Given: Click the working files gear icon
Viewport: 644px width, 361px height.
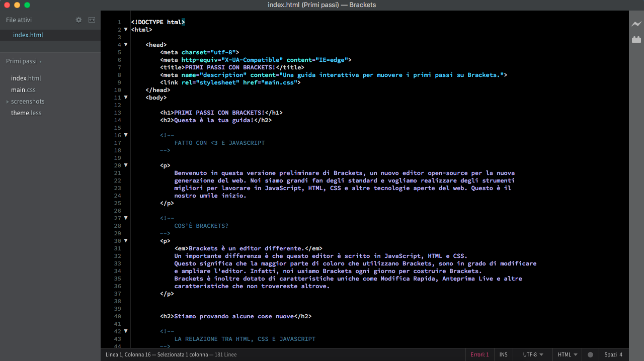Looking at the screenshot, I should (x=78, y=20).
